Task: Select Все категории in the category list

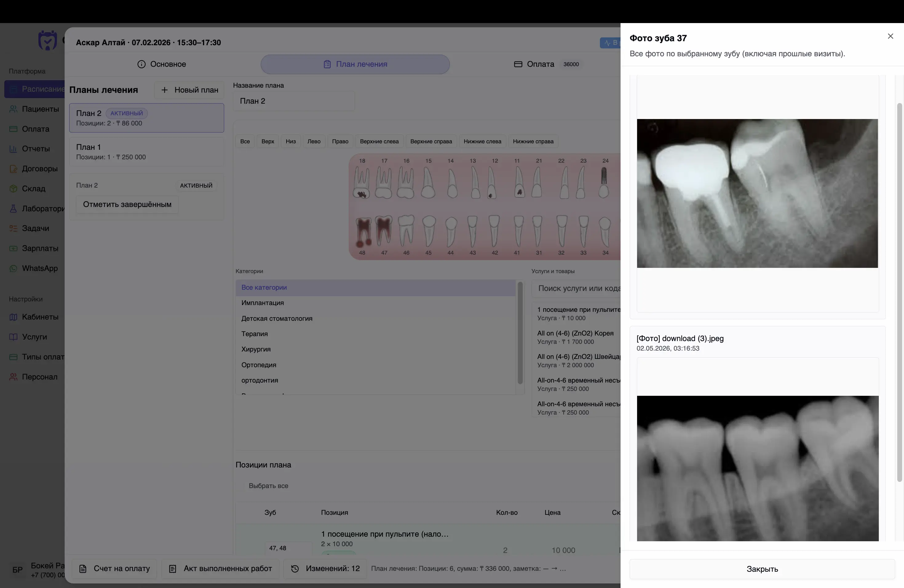Action: pos(375,288)
